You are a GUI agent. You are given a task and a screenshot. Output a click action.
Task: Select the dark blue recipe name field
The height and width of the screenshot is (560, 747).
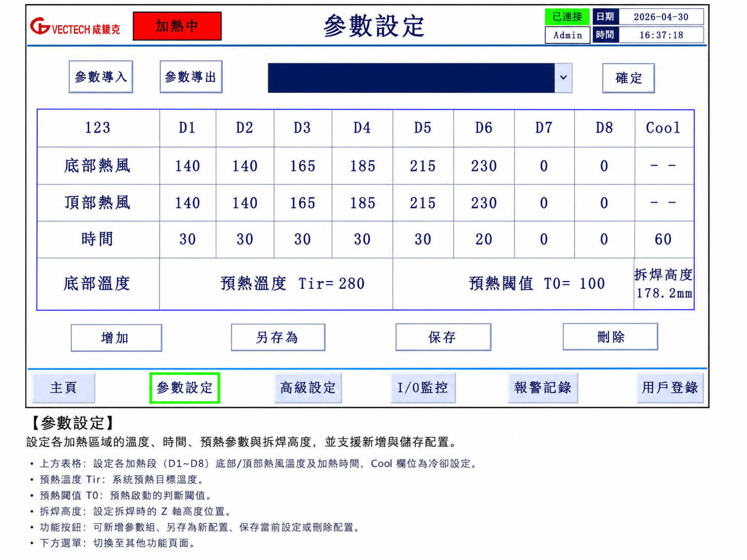(411, 78)
